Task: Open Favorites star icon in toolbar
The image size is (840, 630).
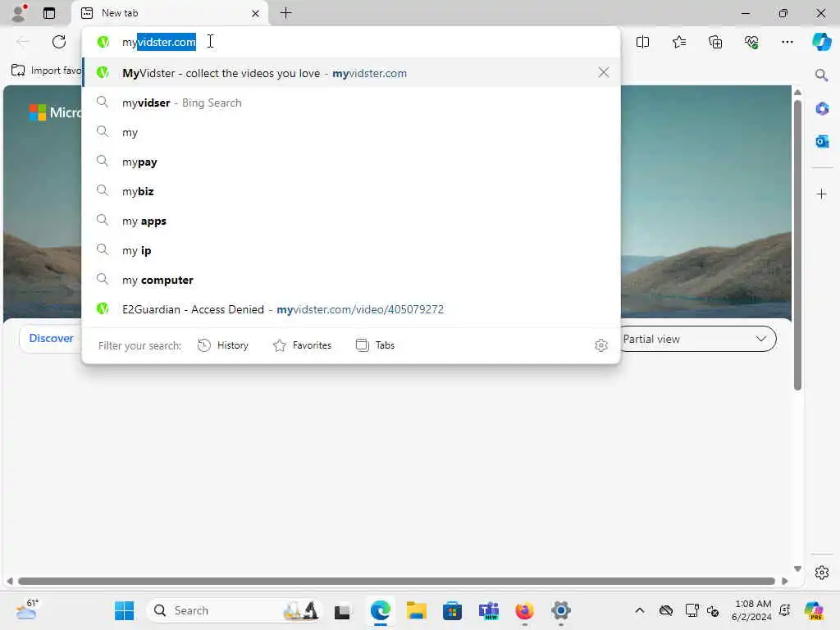Action: (678, 42)
